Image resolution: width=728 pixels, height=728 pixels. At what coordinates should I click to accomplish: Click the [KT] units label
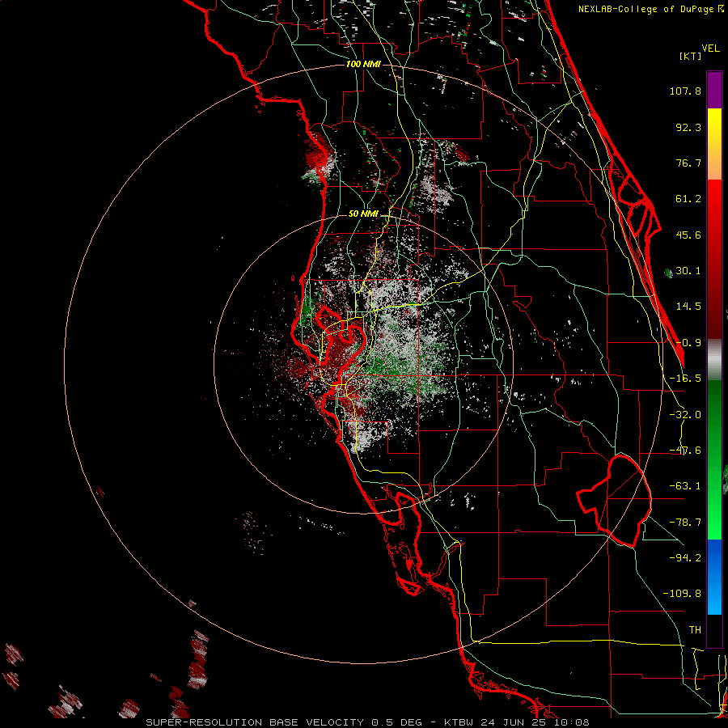click(x=690, y=56)
